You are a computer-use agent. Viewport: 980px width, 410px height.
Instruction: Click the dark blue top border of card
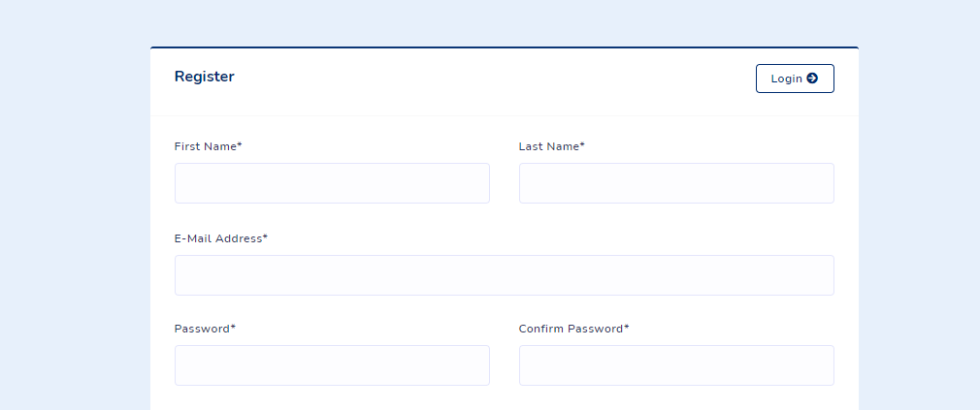504,47
